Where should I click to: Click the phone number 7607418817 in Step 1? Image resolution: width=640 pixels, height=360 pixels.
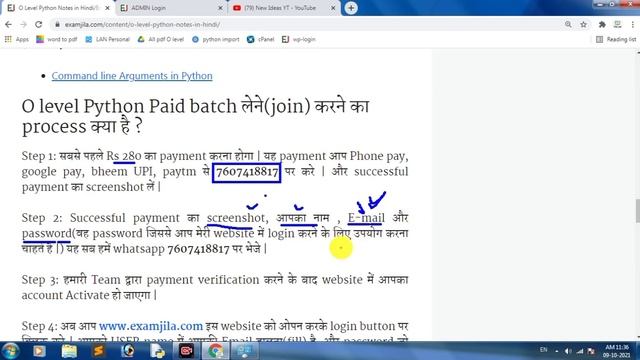click(247, 172)
